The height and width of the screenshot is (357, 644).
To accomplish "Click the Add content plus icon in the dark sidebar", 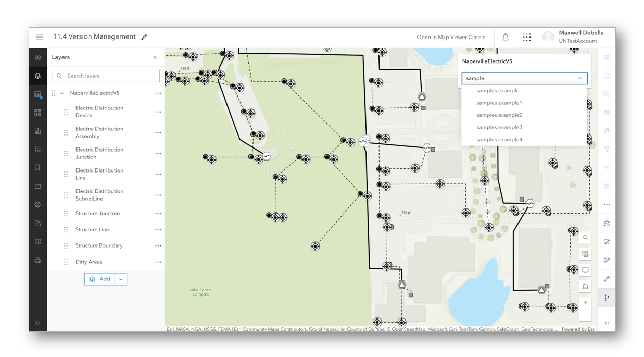I will [38, 57].
